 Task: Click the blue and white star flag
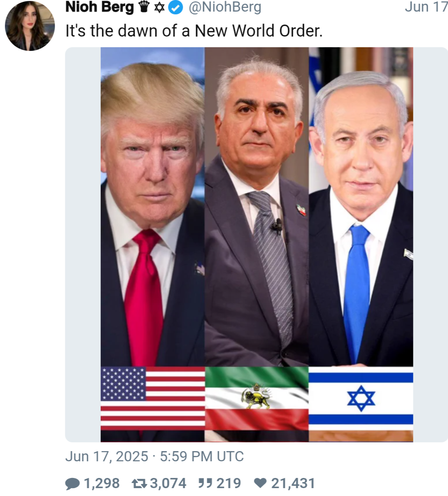361,398
